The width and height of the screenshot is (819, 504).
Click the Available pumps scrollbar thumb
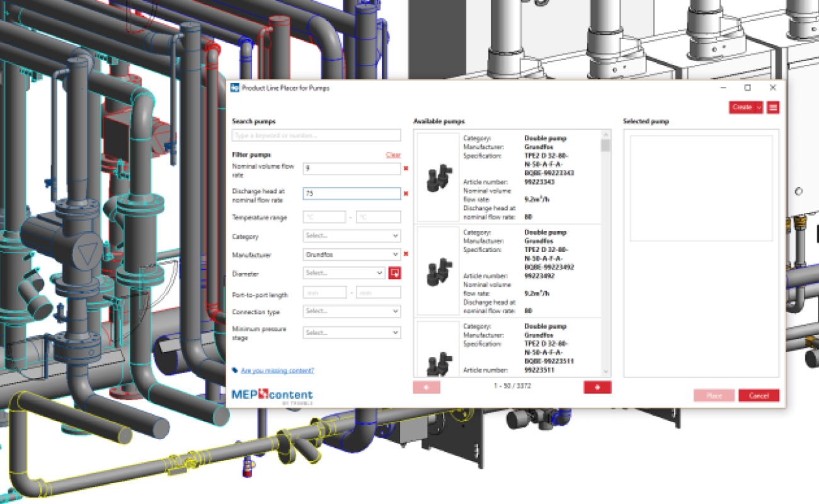coord(605,146)
